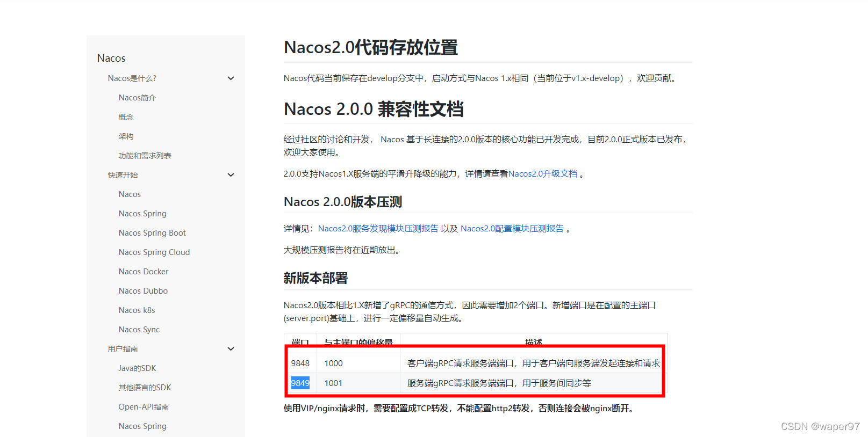868x437 pixels.
Task: Click the highlighted 9849 port cell
Action: (x=300, y=383)
